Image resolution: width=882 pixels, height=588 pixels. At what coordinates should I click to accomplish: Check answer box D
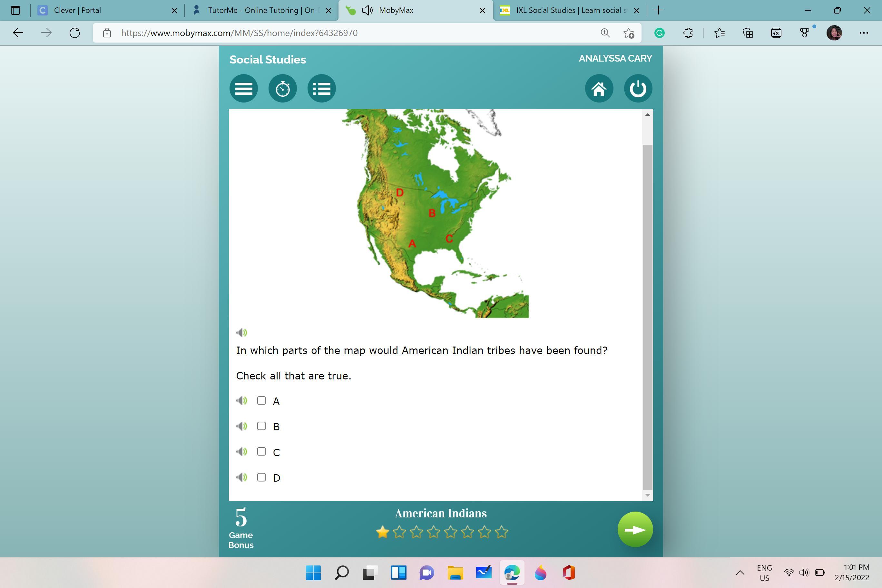pyautogui.click(x=261, y=477)
